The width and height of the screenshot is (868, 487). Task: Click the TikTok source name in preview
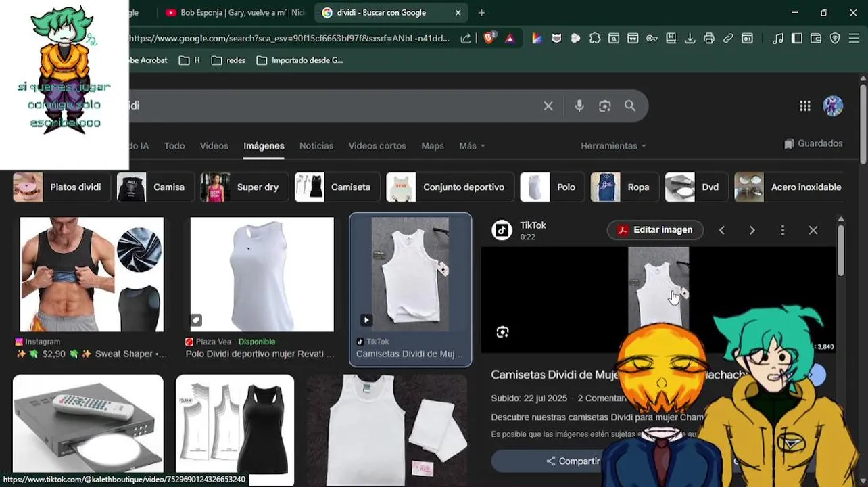coord(533,225)
